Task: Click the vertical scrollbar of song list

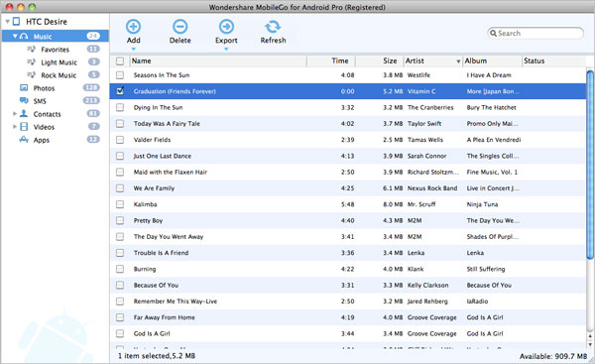Action: pos(590,165)
